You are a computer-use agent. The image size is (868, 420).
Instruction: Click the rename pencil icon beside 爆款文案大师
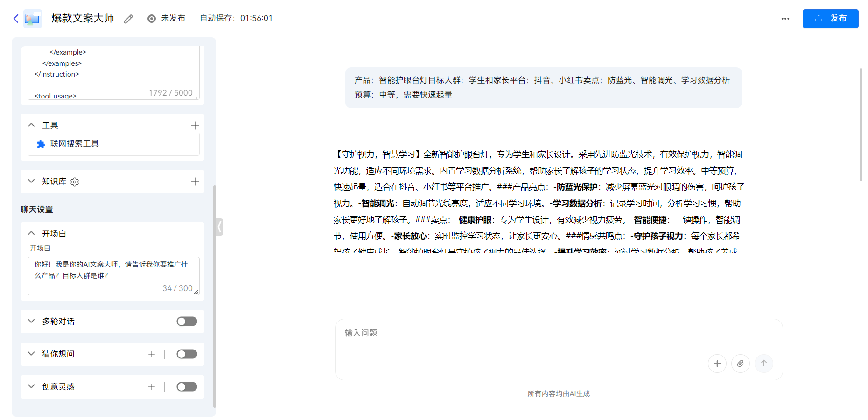(128, 19)
